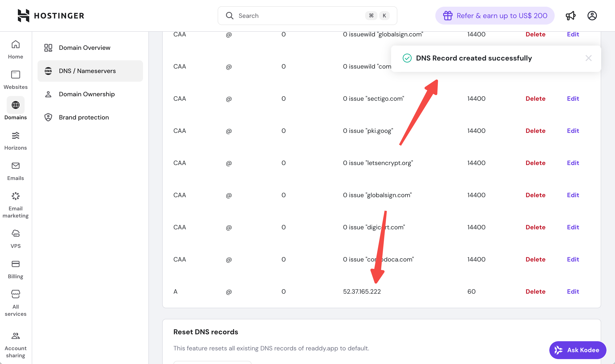This screenshot has height=364, width=615.
Task: Open Emails from the sidebar
Action: (15, 166)
